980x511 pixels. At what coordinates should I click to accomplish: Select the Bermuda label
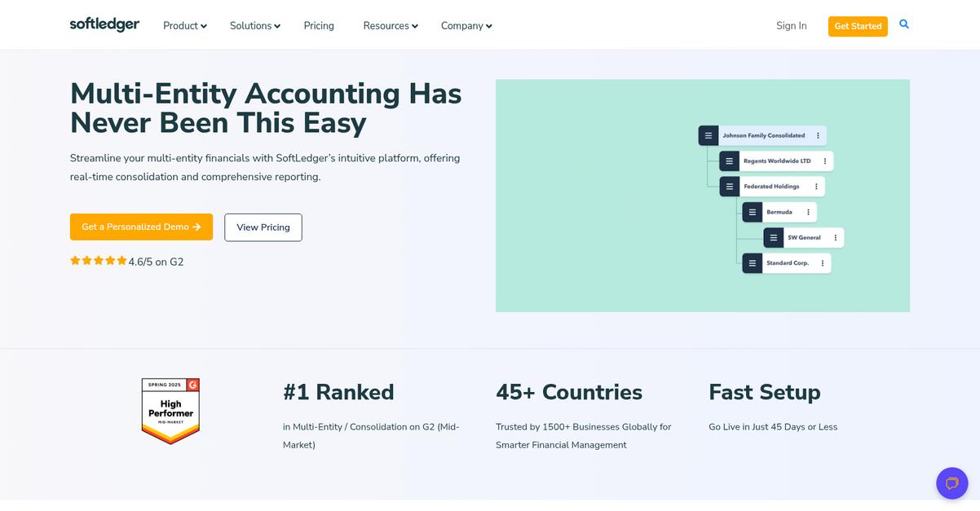pyautogui.click(x=779, y=212)
